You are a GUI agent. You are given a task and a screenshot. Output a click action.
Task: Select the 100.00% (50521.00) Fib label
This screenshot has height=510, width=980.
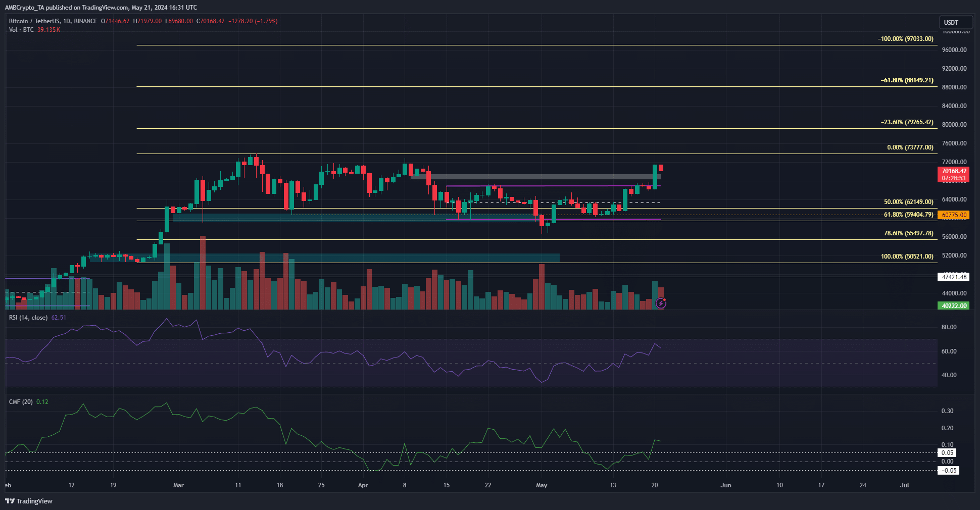[x=907, y=257]
